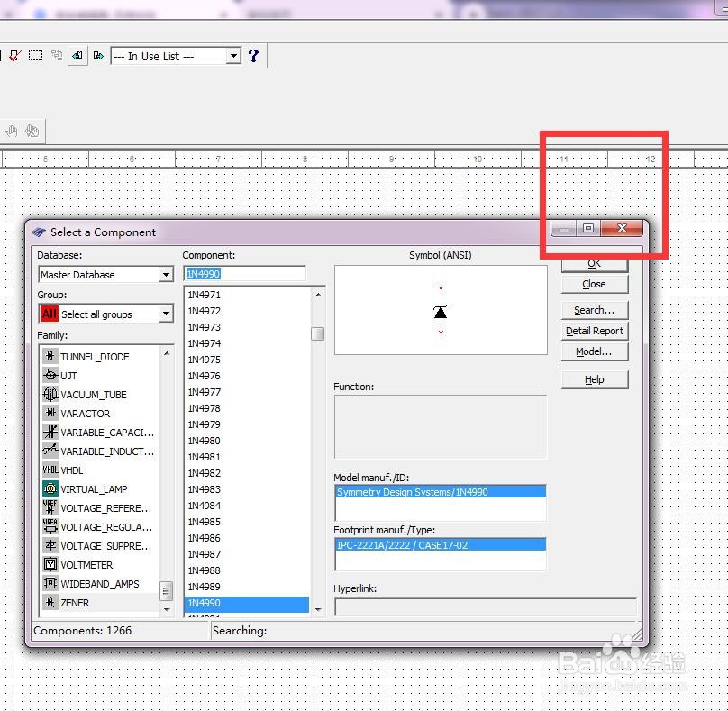Screen dimensions: 728x711
Task: Click the Help button
Action: [x=595, y=379]
